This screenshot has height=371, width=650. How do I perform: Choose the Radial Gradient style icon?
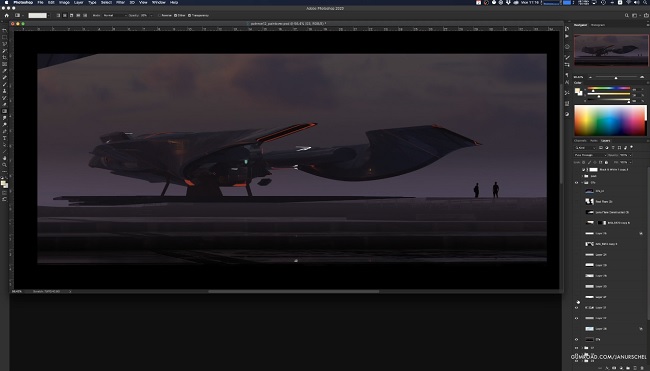(65, 15)
